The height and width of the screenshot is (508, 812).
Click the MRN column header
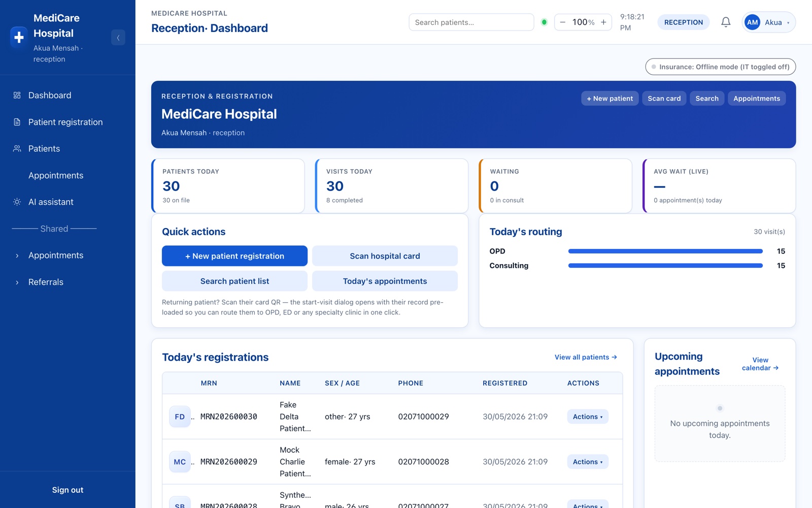coord(209,383)
